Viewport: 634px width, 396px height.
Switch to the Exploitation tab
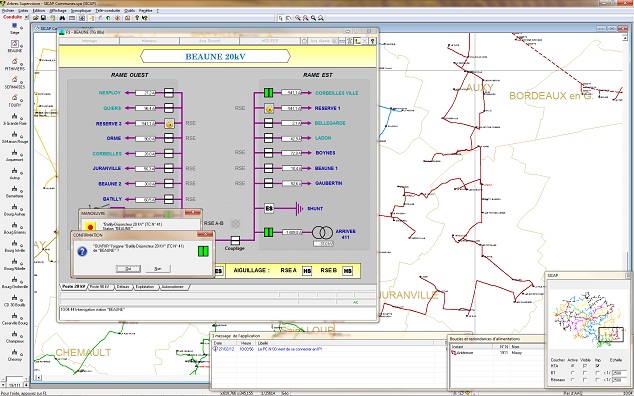point(145,287)
